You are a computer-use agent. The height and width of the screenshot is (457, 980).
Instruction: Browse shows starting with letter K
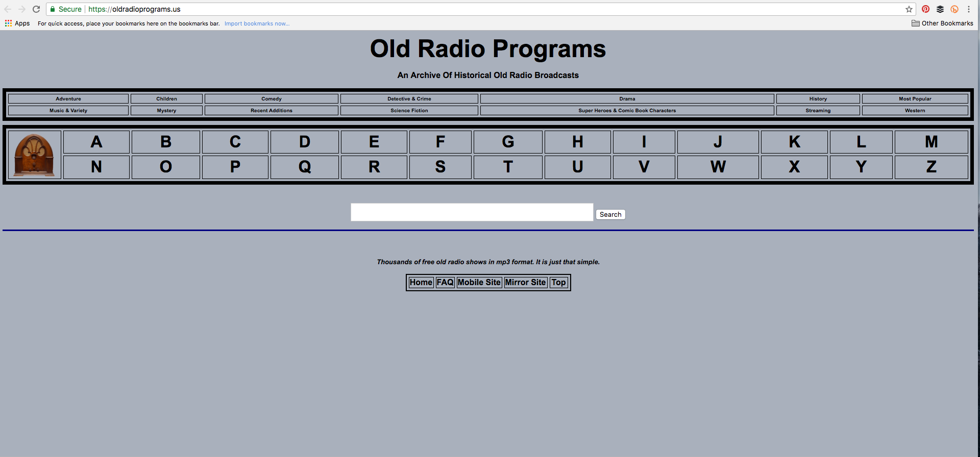[795, 142]
